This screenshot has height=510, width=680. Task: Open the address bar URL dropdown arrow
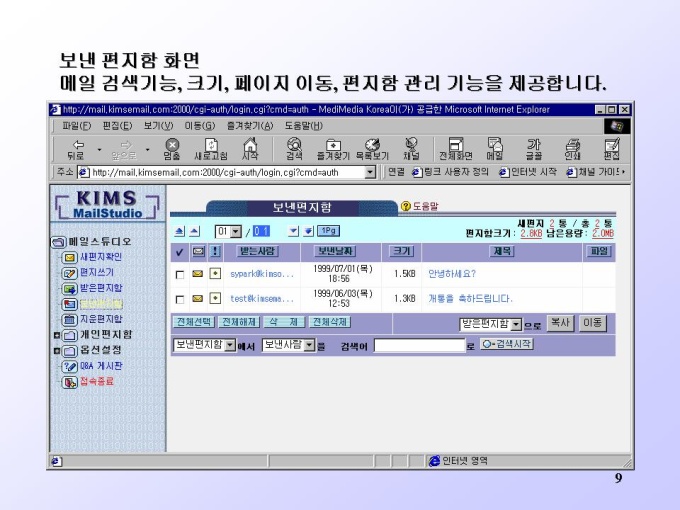pyautogui.click(x=370, y=173)
